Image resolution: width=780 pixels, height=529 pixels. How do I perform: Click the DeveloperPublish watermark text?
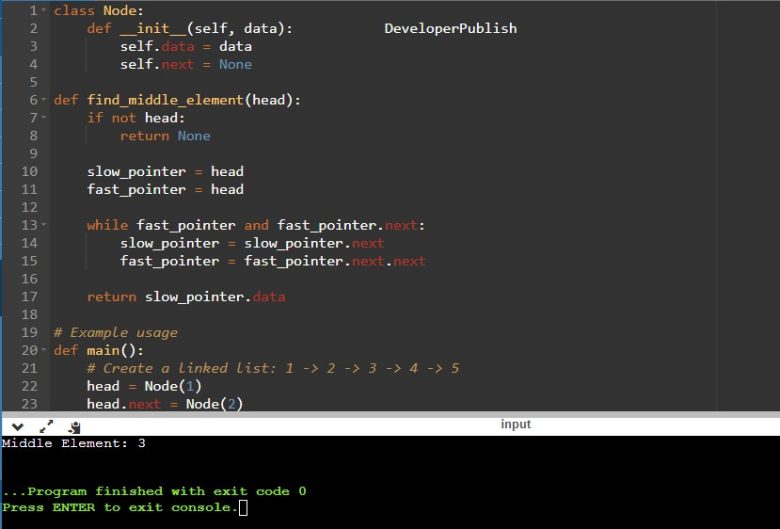point(450,29)
